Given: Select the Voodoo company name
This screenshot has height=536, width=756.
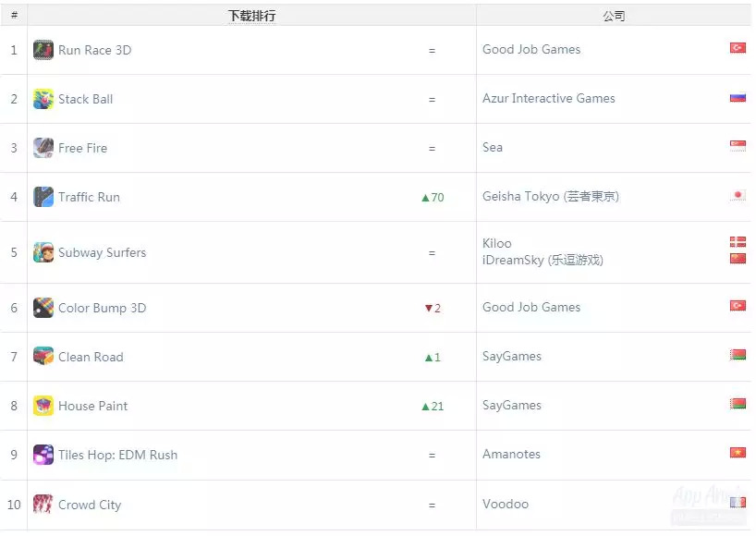Looking at the screenshot, I should coord(506,505).
